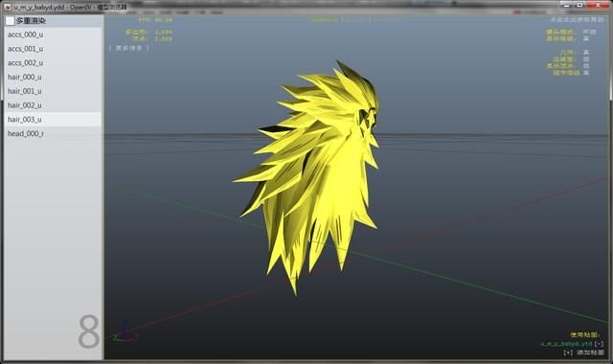
Task: Close the OpenIV model viewer window
Action: (598, 5)
